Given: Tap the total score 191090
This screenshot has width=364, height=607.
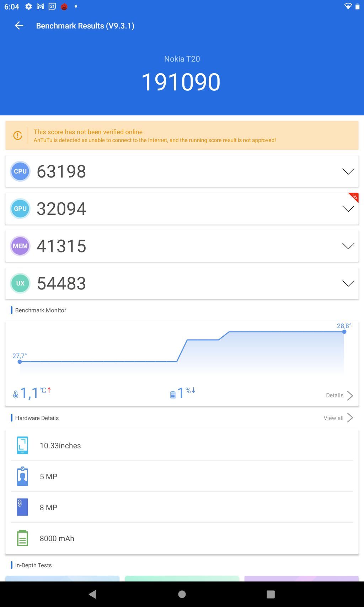Looking at the screenshot, I should tap(181, 82).
